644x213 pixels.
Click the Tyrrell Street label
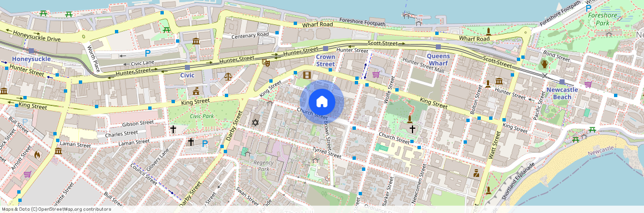point(327,153)
